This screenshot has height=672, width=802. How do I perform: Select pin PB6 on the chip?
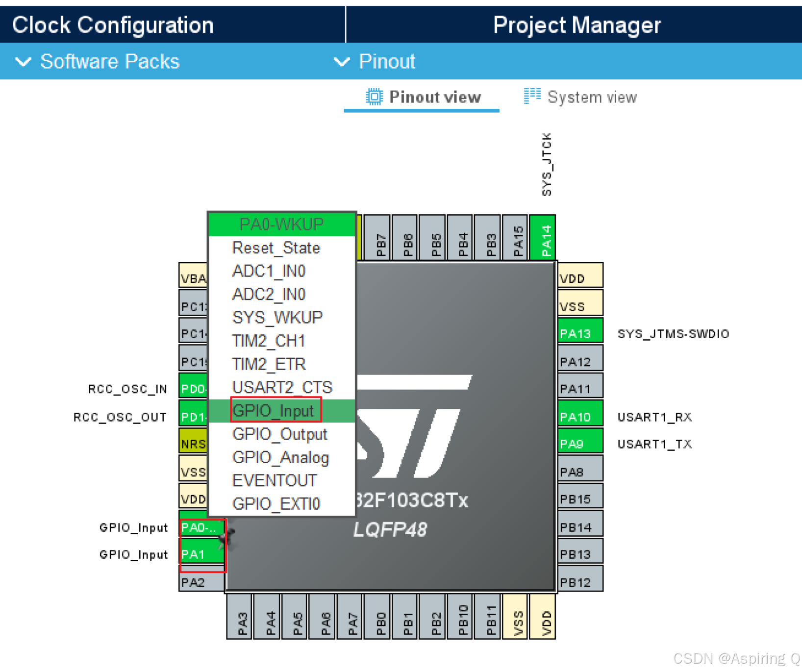405,237
